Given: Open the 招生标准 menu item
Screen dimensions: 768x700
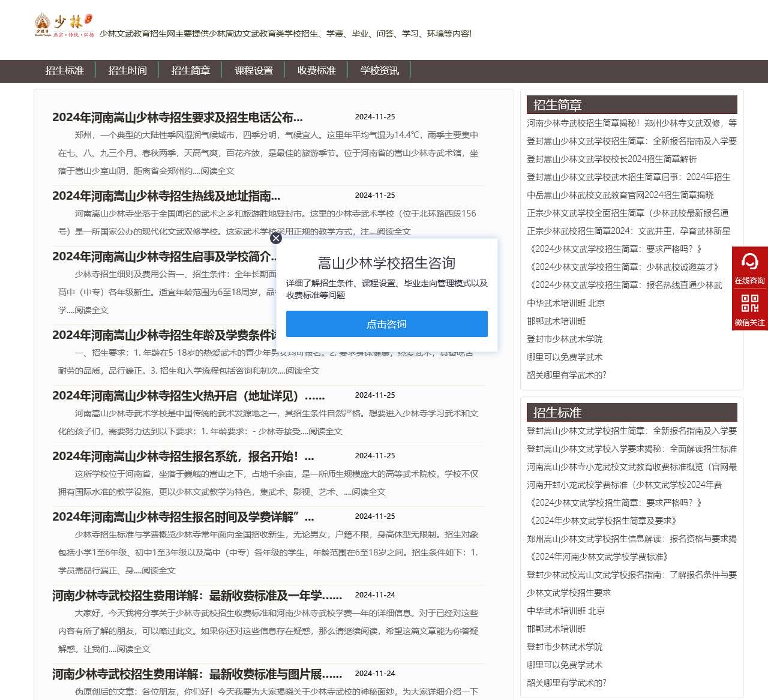Looking at the screenshot, I should tap(65, 70).
